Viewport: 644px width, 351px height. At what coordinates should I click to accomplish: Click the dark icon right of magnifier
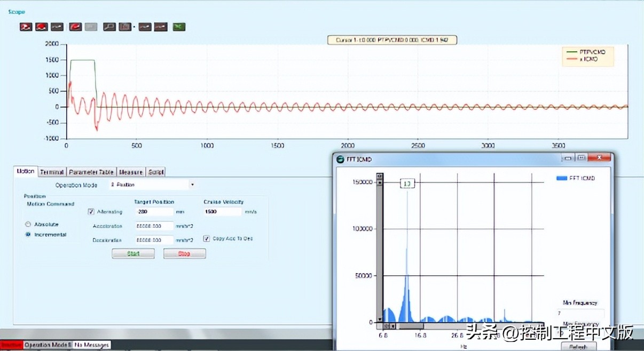coord(125,27)
